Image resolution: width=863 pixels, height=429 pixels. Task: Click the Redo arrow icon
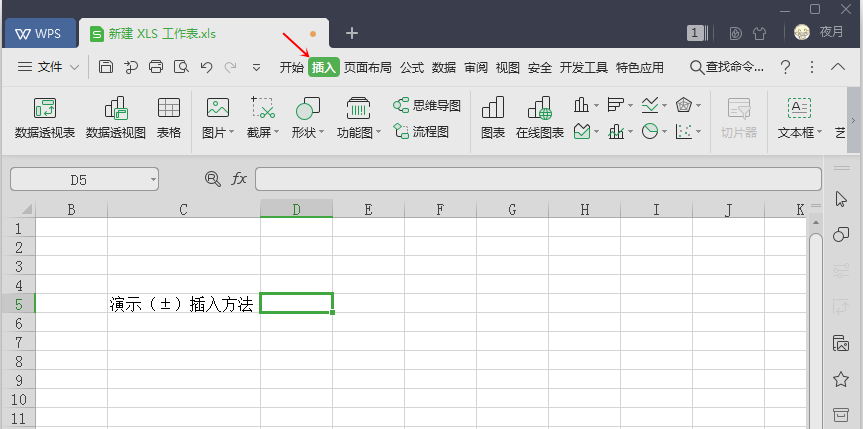231,67
